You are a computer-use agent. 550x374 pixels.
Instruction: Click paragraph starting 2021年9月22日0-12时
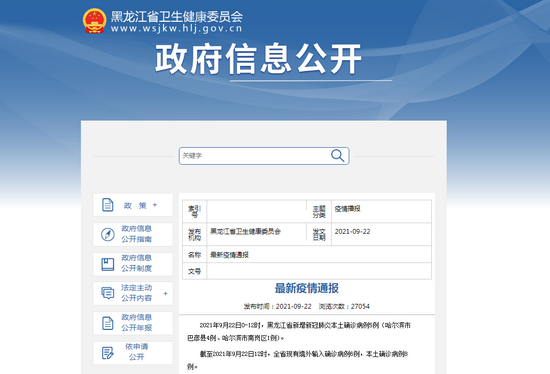point(299,332)
